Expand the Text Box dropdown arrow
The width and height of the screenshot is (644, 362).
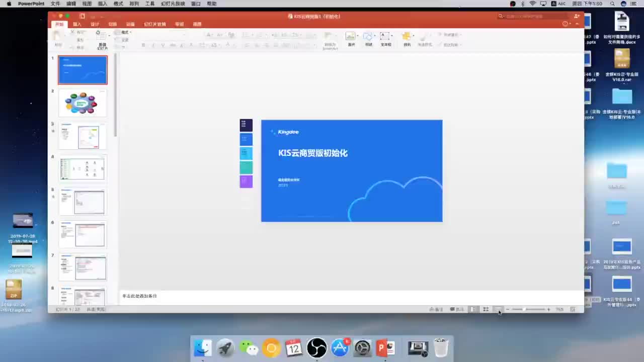point(391,36)
